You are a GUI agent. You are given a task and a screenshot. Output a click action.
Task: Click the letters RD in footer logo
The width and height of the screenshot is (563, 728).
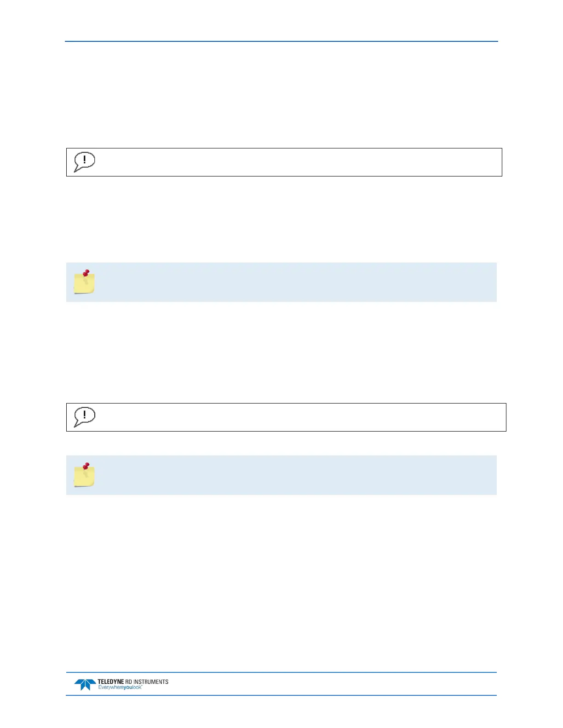coord(129,682)
